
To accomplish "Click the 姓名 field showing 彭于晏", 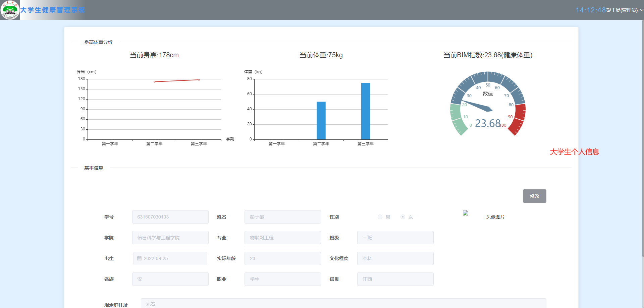I will [x=282, y=217].
